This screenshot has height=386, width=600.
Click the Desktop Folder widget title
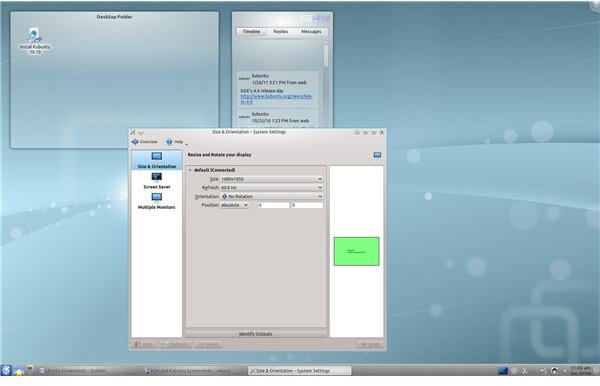[114, 17]
